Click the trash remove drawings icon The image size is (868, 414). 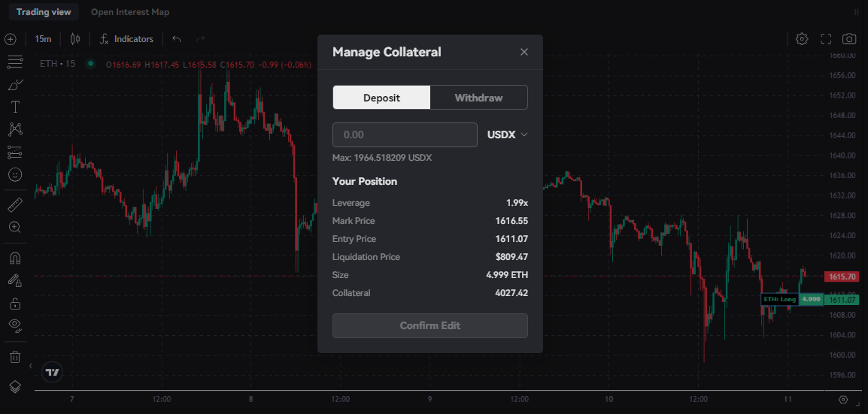point(15,357)
